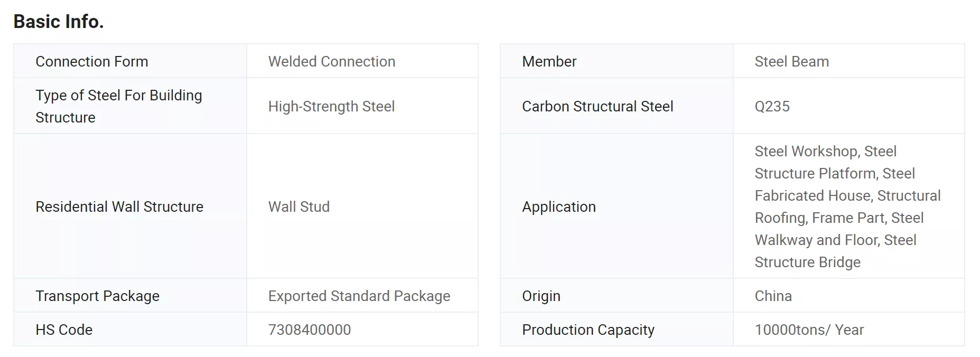
Task: Click the Origin label
Action: (541, 296)
